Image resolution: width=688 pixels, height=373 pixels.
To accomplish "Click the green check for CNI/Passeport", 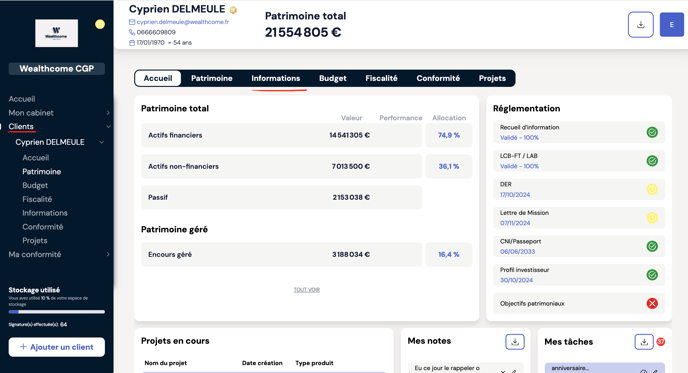I will tap(652, 246).
